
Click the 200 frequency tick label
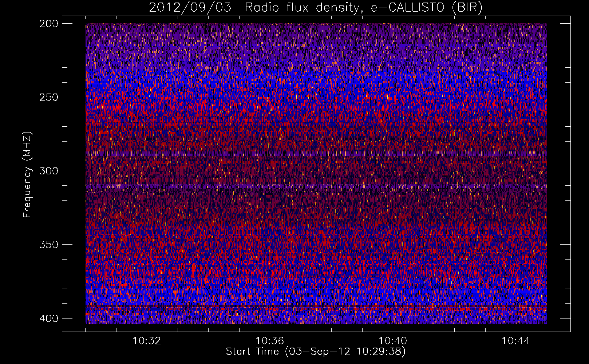point(48,23)
